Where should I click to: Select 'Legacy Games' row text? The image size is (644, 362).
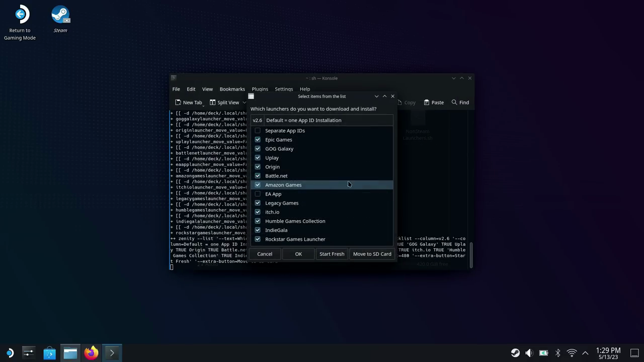(x=282, y=203)
